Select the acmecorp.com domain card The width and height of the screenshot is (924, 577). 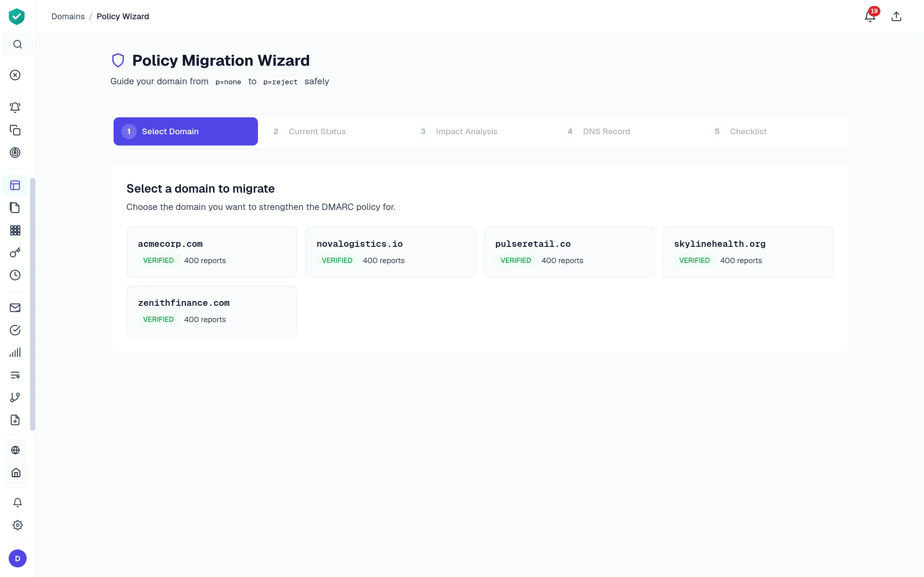coord(211,252)
